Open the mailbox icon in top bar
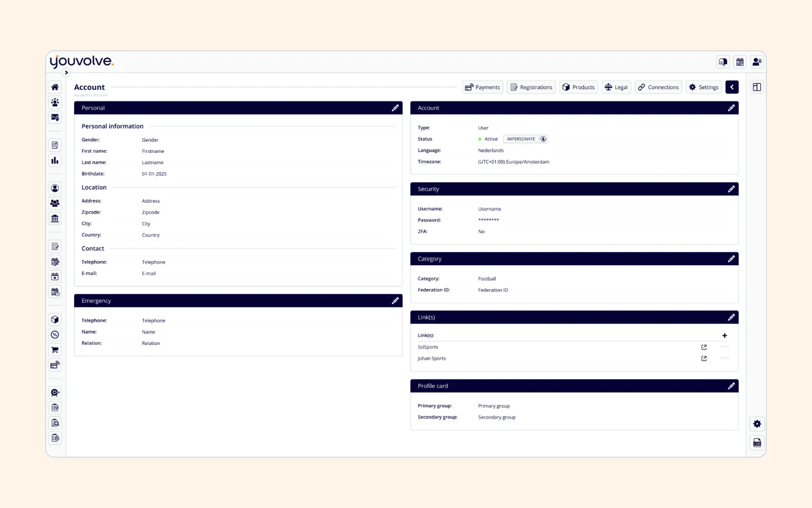The image size is (812, 508). (x=723, y=62)
